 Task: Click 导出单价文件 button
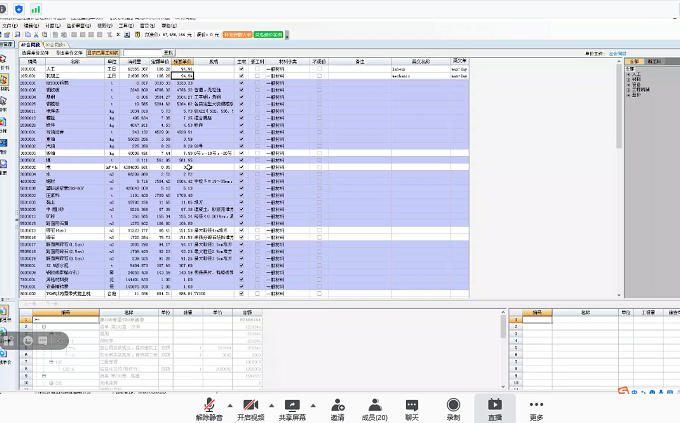69,53
